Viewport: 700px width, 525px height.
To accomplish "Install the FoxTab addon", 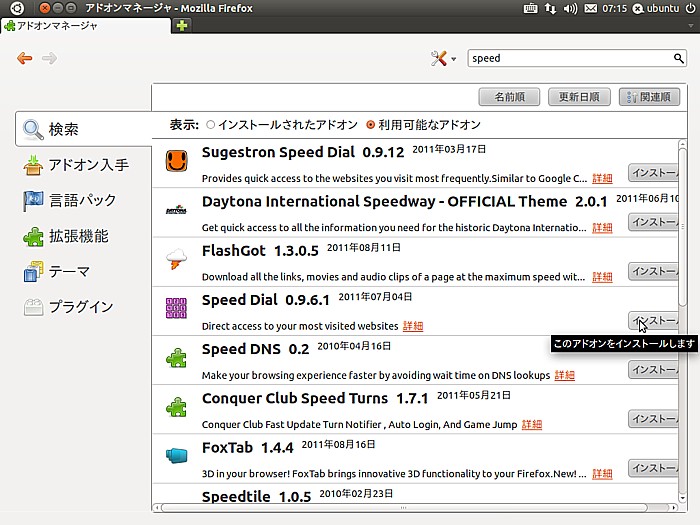I will tap(653, 468).
